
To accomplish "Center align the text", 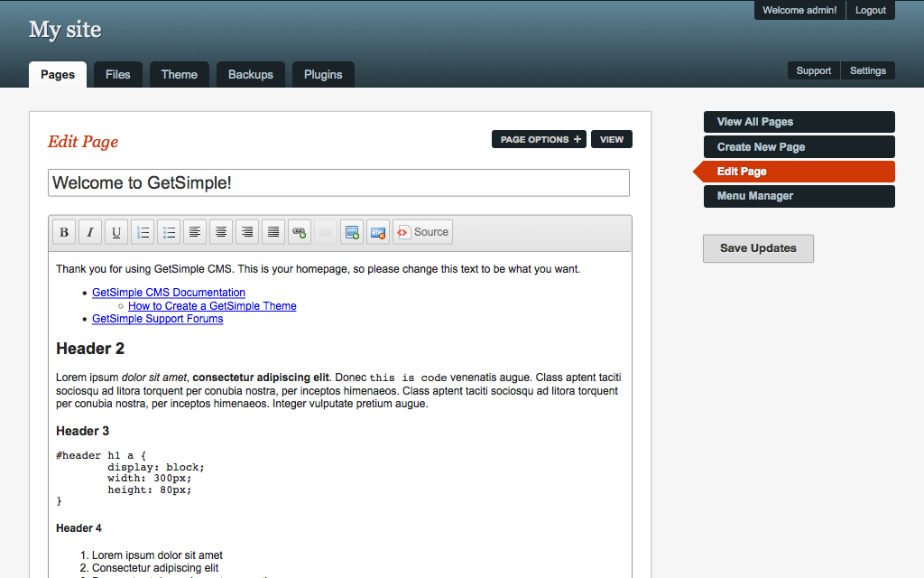I will click(x=221, y=232).
